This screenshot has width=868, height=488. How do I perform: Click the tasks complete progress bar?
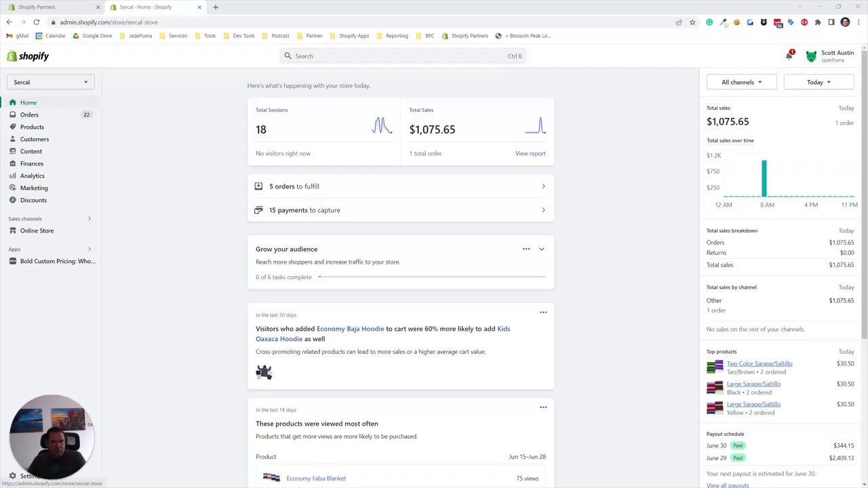[432, 277]
